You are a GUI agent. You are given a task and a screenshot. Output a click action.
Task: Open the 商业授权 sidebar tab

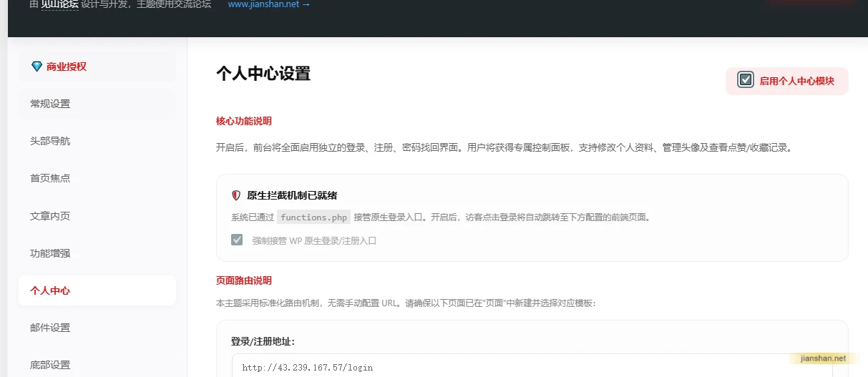tap(97, 67)
